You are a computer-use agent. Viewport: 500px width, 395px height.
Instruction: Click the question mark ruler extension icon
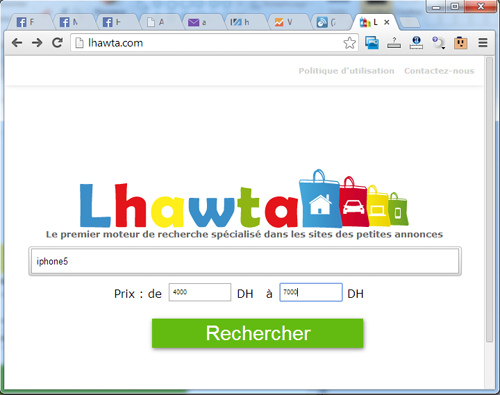[x=394, y=43]
